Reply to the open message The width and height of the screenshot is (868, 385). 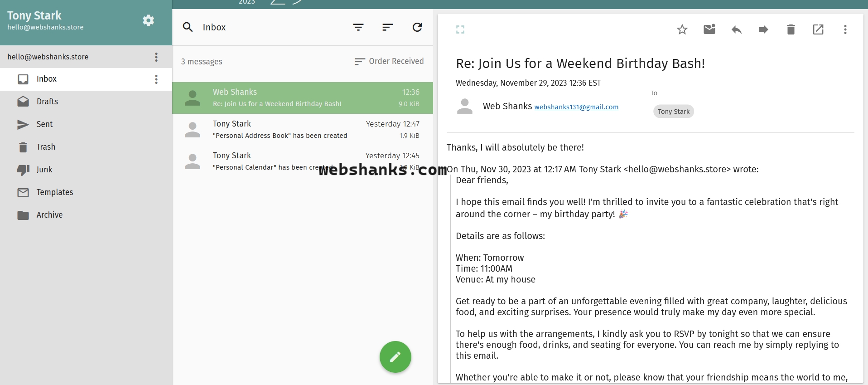[x=736, y=30]
